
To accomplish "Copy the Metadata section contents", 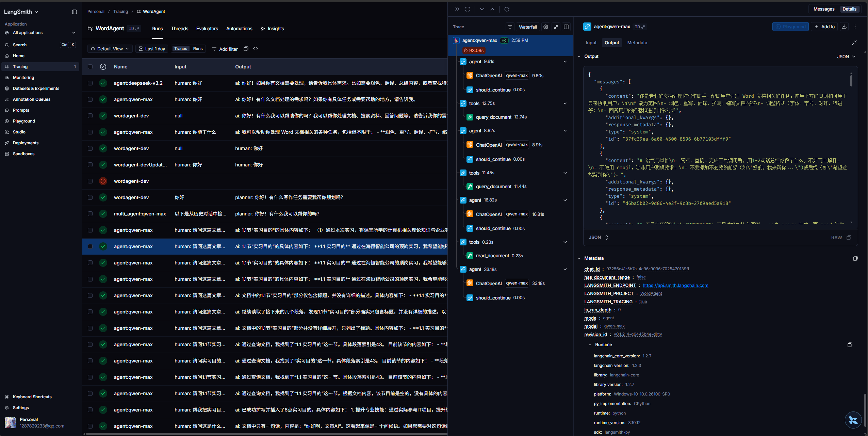I will click(855, 258).
